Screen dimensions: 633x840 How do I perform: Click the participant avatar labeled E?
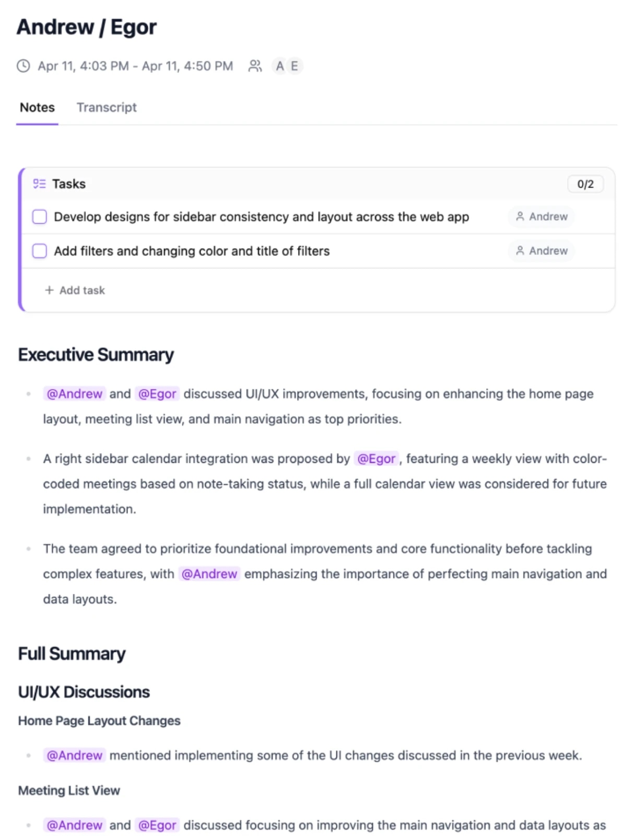click(295, 66)
